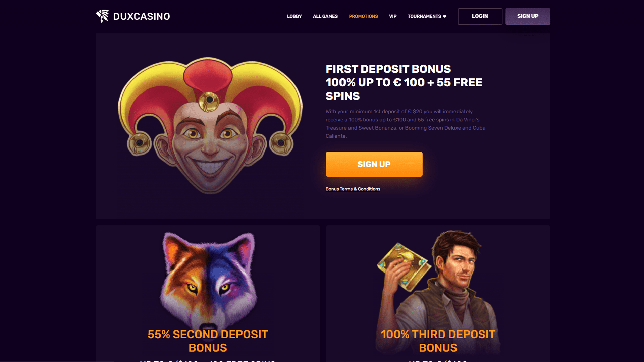Click the jester joker mask image
644x362 pixels.
point(210,126)
